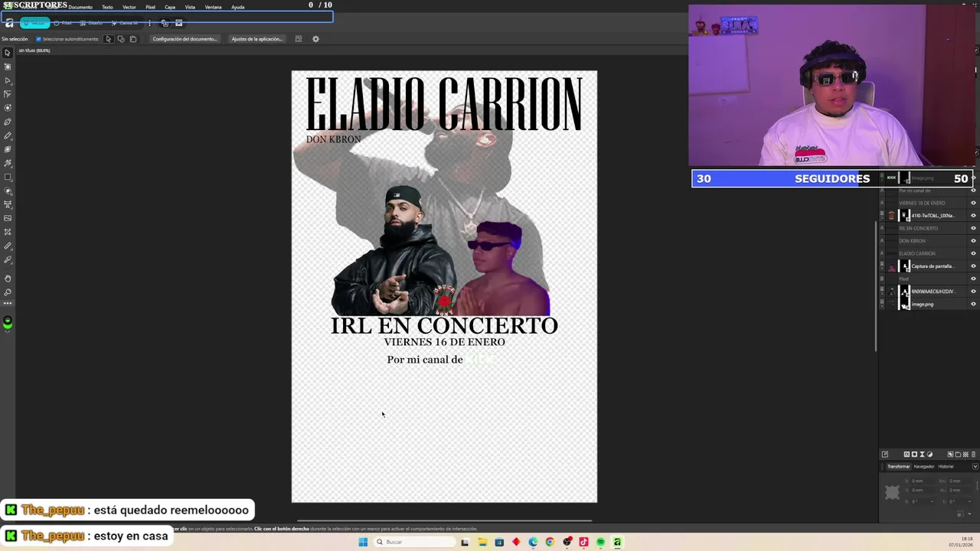Click the layer effects fx icon

pyautogui.click(x=906, y=455)
